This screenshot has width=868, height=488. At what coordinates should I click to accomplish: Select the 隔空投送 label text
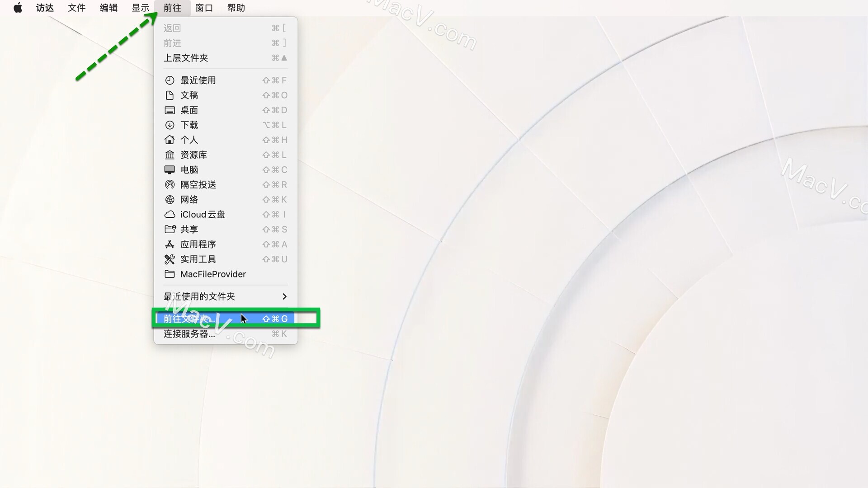[x=198, y=185]
